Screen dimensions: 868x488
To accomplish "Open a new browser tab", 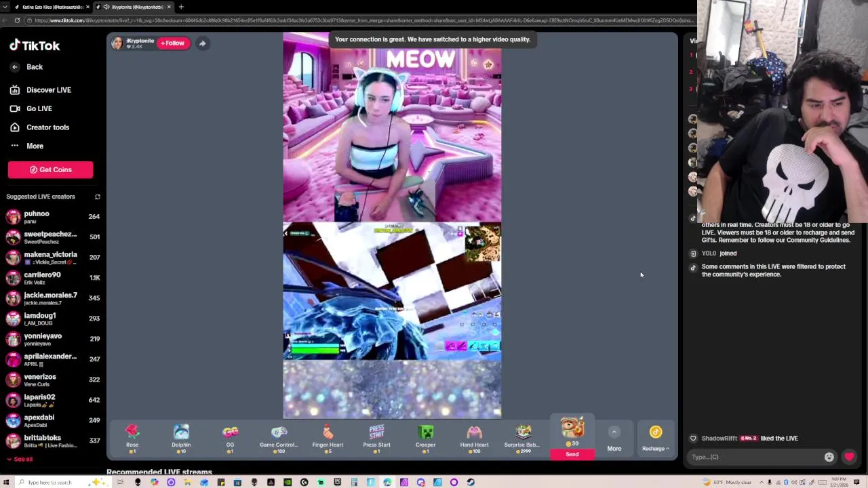I will point(181,7).
